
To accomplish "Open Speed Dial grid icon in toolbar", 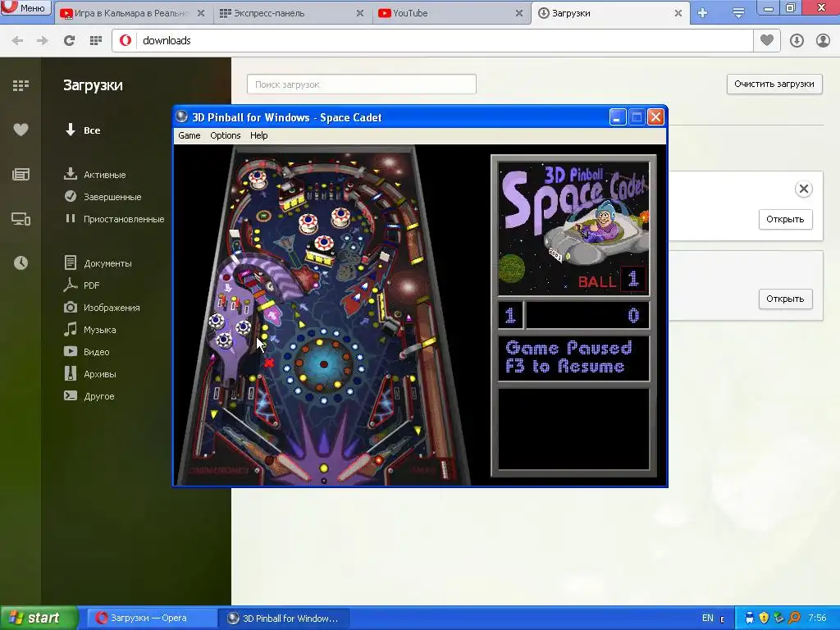I will click(96, 41).
